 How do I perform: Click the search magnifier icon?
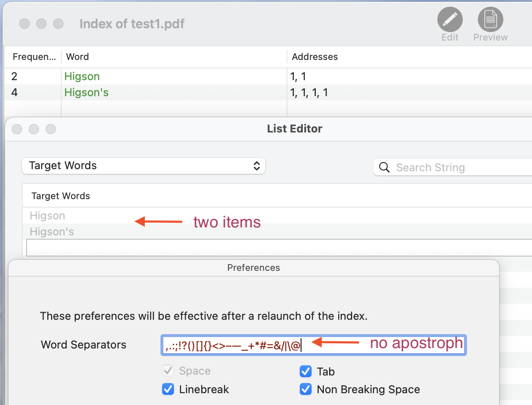tap(384, 167)
